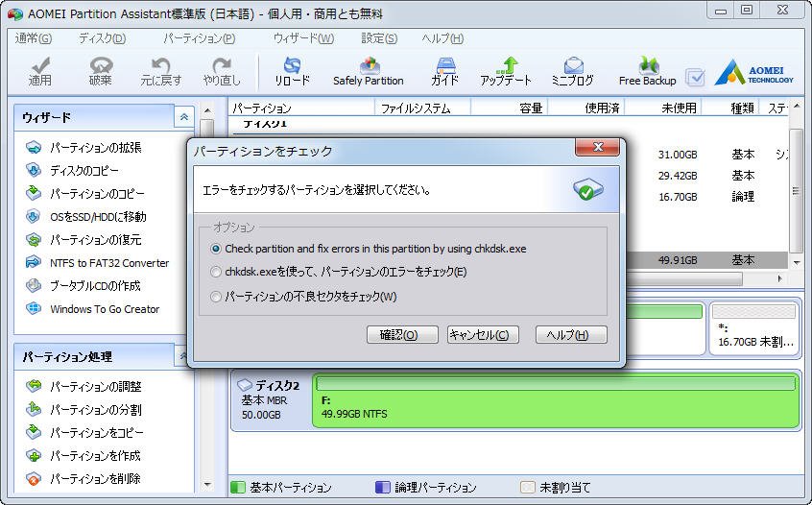Click the 破棄 (Discard) toolbar icon

[x=101, y=71]
